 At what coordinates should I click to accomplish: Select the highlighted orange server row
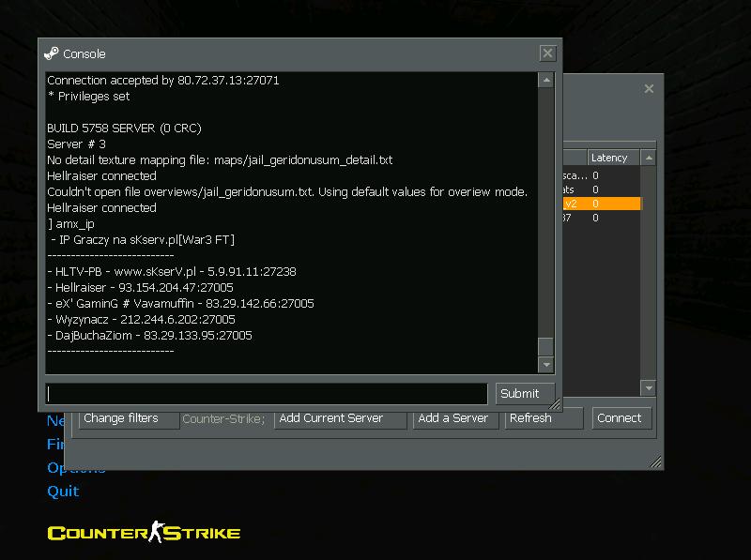pyautogui.click(x=602, y=204)
